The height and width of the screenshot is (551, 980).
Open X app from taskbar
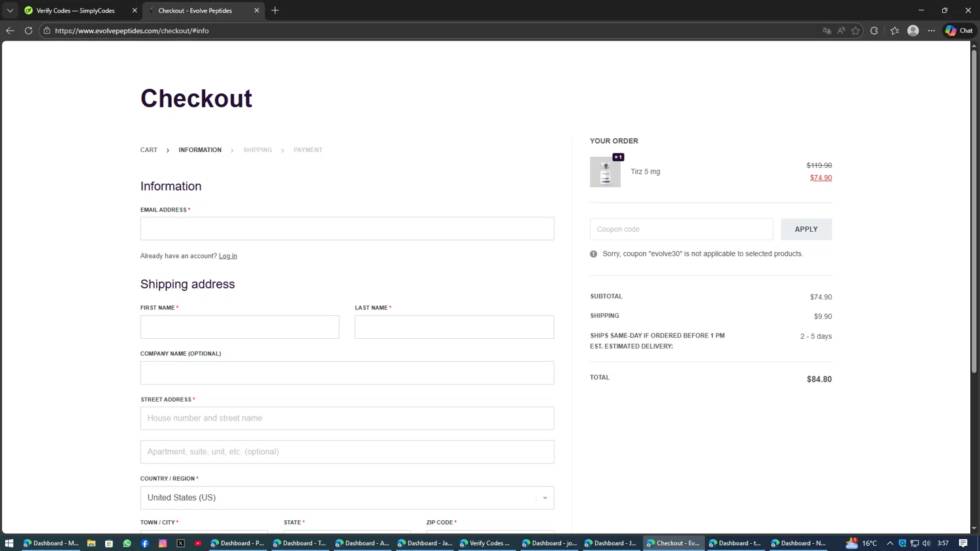(180, 543)
